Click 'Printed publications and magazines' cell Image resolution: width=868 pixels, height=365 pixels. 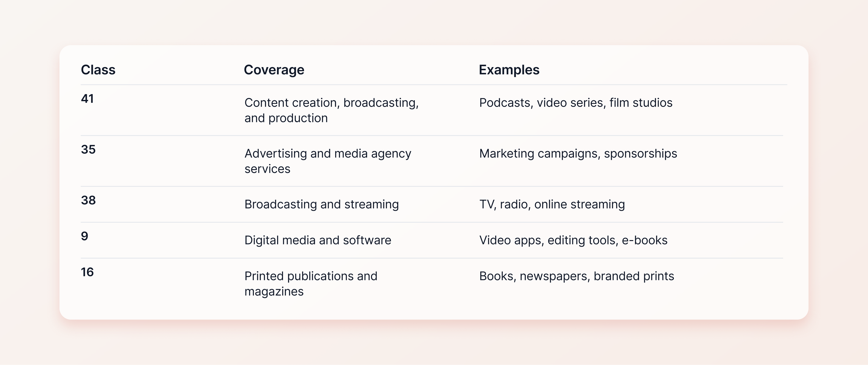311,283
